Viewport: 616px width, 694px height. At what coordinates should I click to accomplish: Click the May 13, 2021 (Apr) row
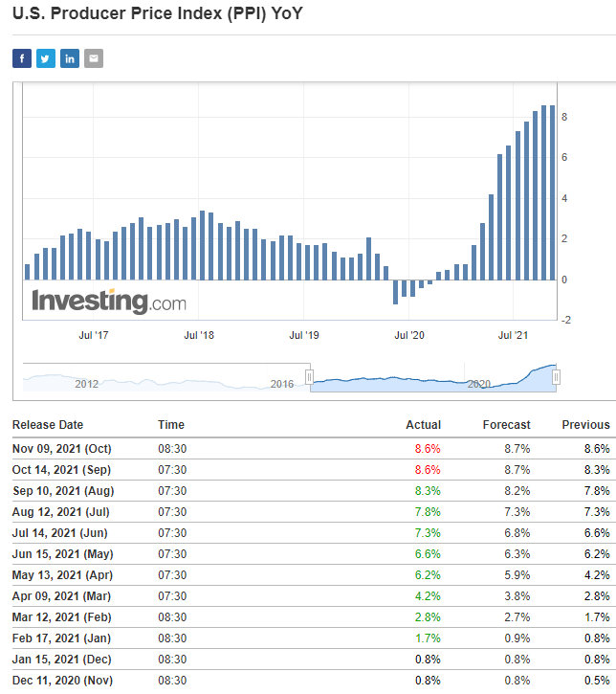pyautogui.click(x=314, y=575)
